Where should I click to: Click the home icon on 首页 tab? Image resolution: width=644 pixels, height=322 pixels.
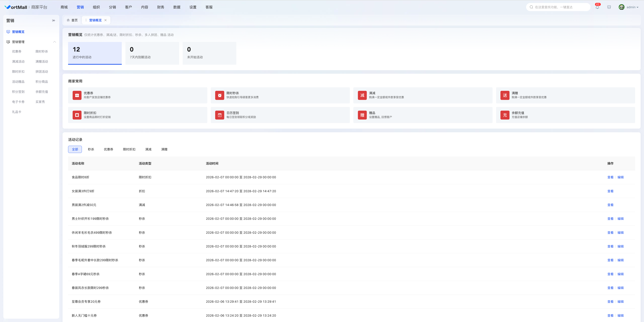[x=68, y=20]
